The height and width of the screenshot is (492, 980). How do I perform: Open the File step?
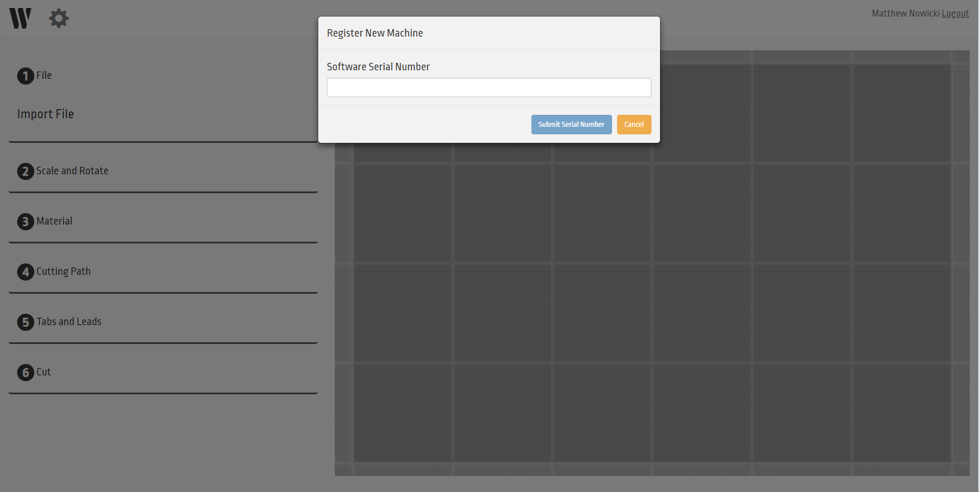44,75
